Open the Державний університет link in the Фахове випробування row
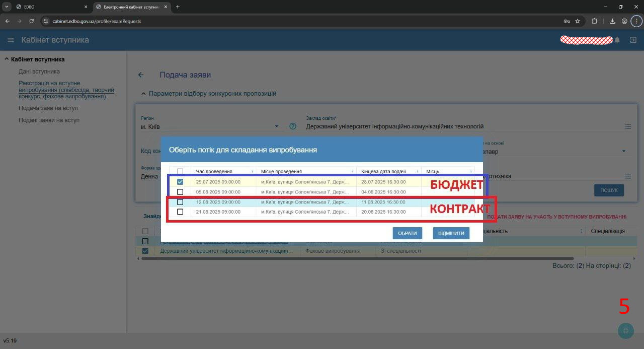 click(226, 251)
